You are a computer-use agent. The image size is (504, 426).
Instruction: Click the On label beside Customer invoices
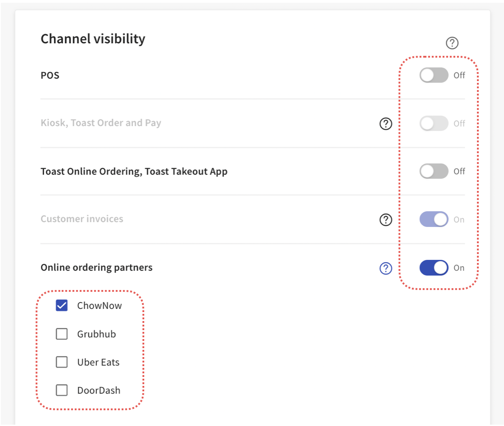tap(459, 219)
